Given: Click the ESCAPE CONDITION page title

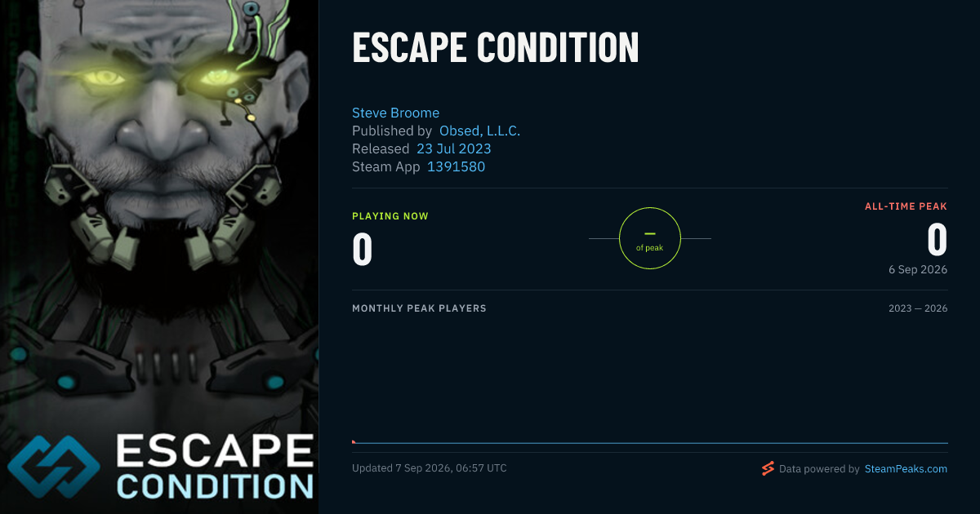Looking at the screenshot, I should point(495,48).
